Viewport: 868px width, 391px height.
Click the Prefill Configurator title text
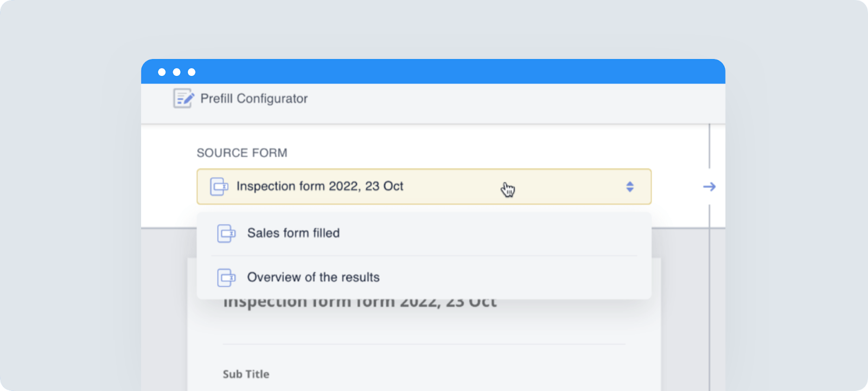point(253,98)
